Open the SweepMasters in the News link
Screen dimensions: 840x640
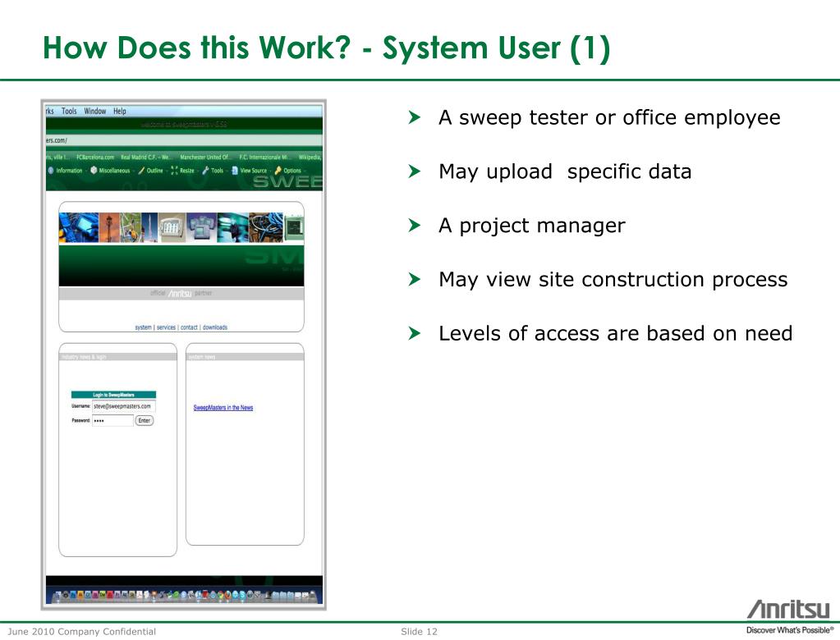pyautogui.click(x=223, y=408)
